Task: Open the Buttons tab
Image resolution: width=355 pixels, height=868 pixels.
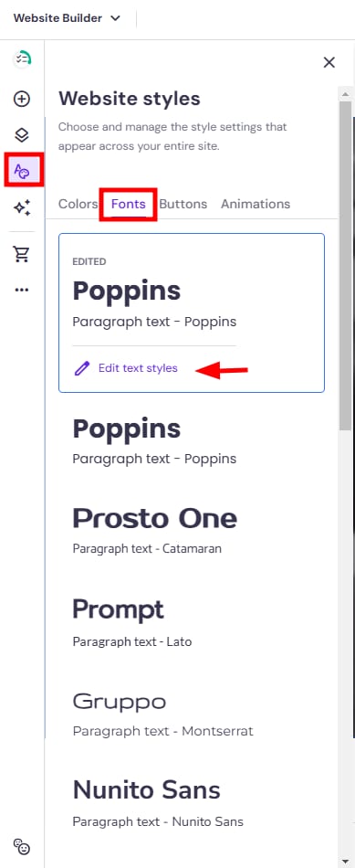Action: click(x=183, y=204)
